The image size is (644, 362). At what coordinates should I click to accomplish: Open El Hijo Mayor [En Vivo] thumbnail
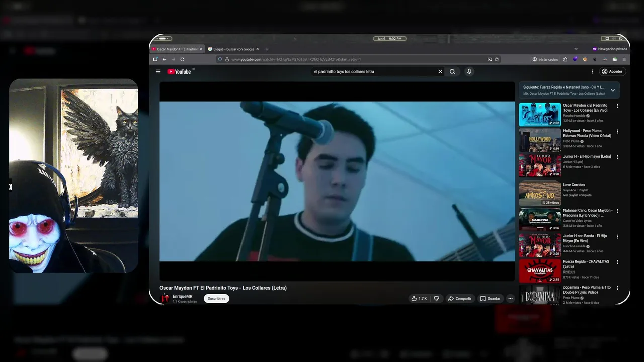tap(540, 245)
